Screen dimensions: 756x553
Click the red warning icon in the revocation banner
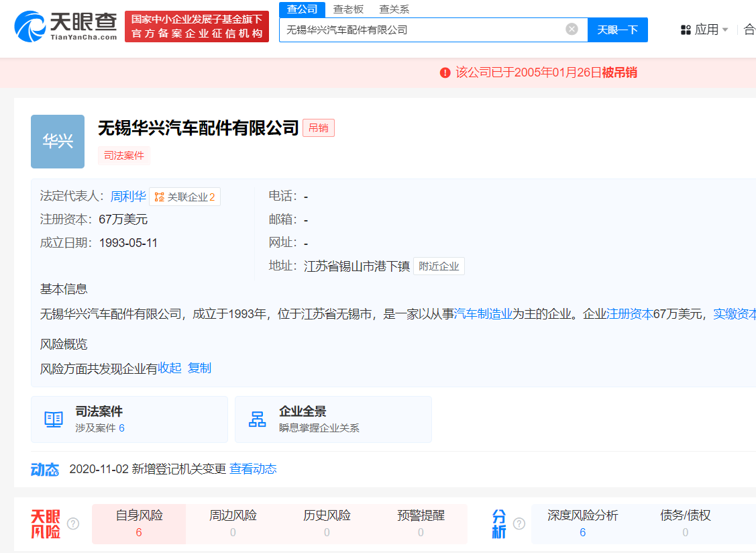pos(445,73)
